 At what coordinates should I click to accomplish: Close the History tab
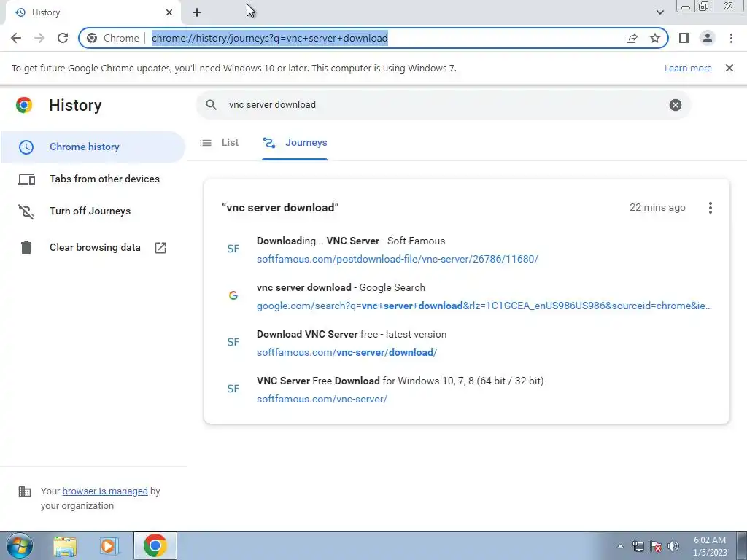[x=169, y=12]
